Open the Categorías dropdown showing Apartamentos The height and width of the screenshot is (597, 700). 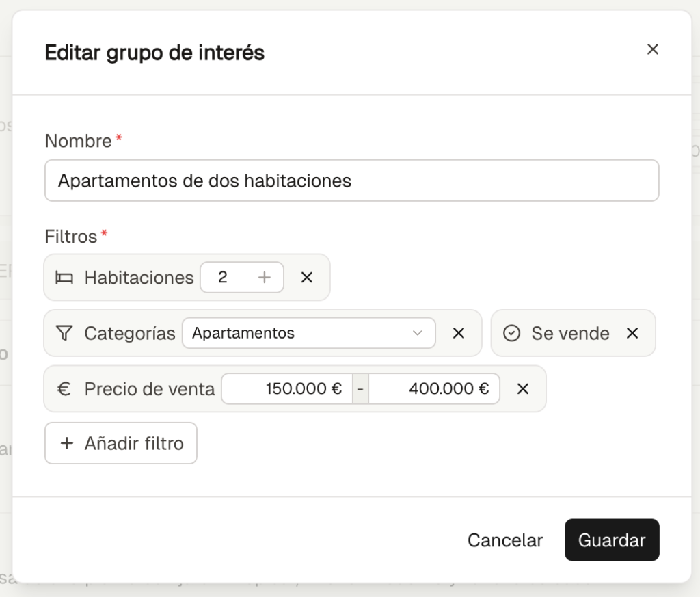pos(301,333)
